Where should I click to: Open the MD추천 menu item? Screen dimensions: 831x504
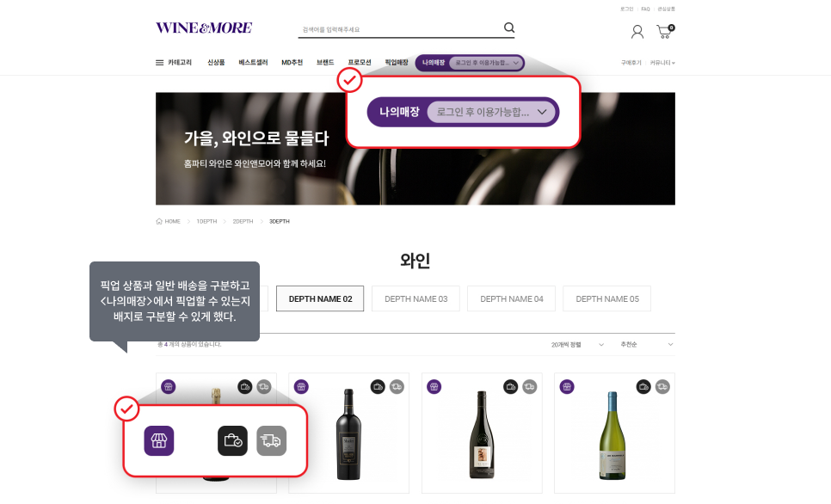pyautogui.click(x=292, y=63)
